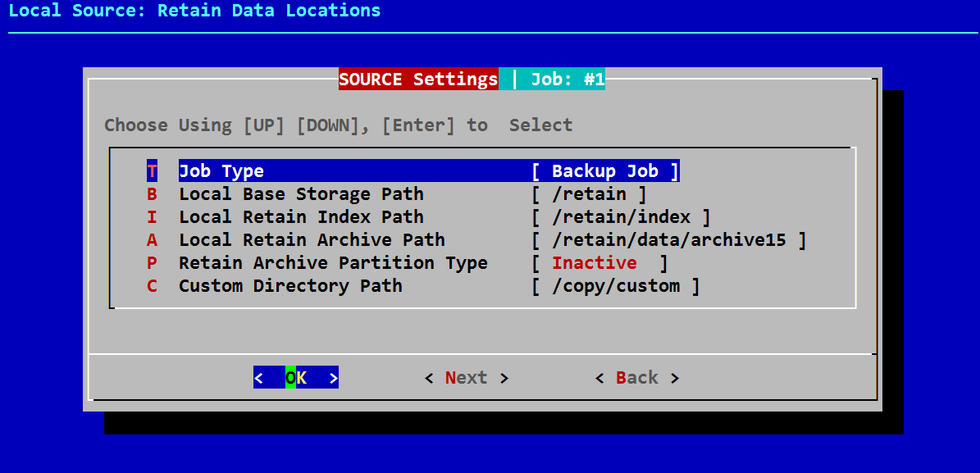Select Retain Archive Partition Type row
This screenshot has width=980, height=473.
pos(333,263)
